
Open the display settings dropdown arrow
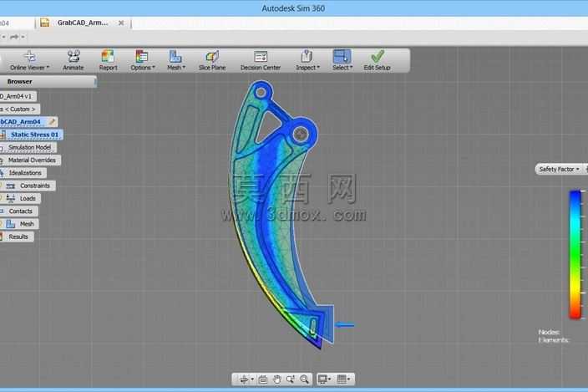329,379
